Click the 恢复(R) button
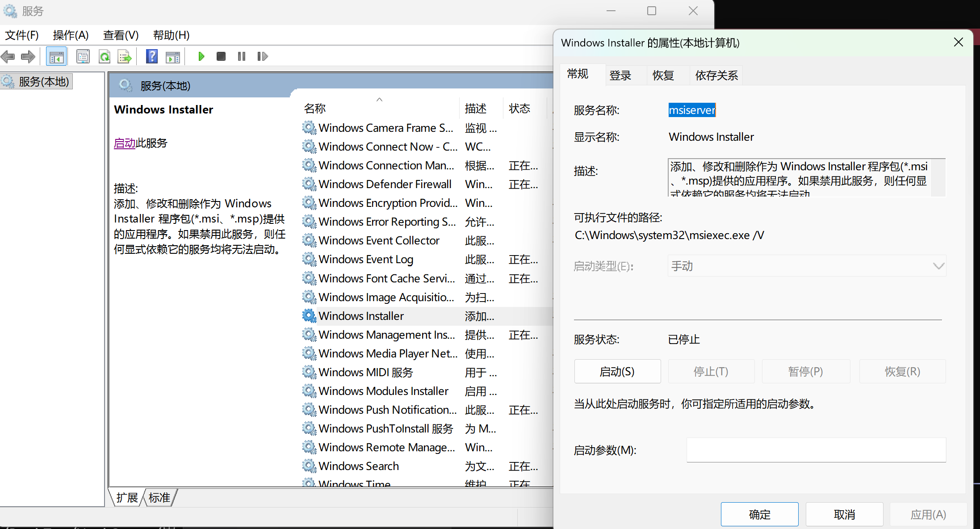The width and height of the screenshot is (980, 529). [902, 371]
